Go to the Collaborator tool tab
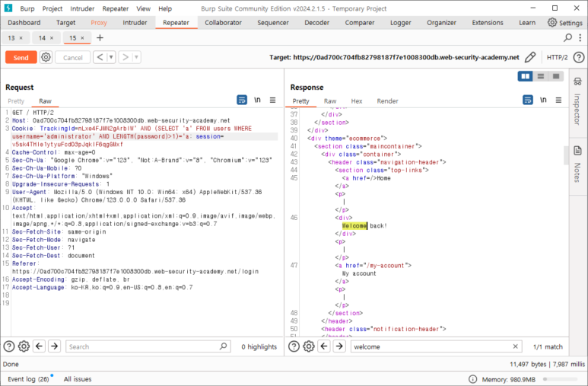The height and width of the screenshot is (386, 588). click(x=223, y=23)
